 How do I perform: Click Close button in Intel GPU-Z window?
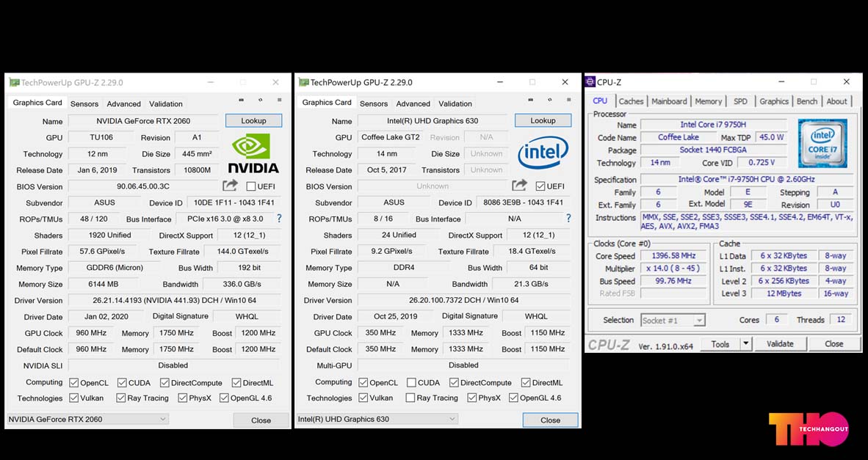(550, 420)
